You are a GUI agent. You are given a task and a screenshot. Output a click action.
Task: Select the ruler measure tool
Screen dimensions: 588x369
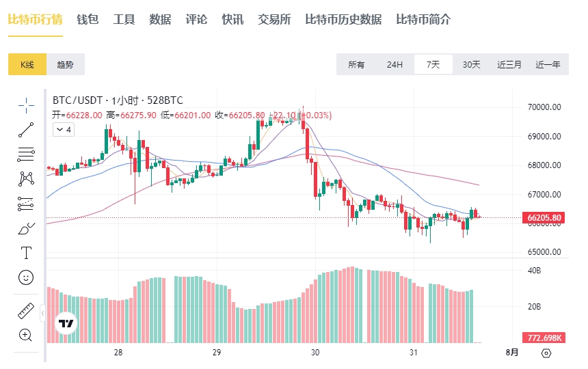26,311
